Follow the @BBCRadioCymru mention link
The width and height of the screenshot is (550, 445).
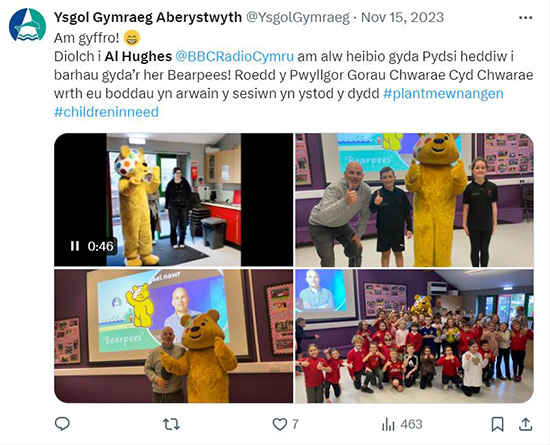click(x=234, y=56)
